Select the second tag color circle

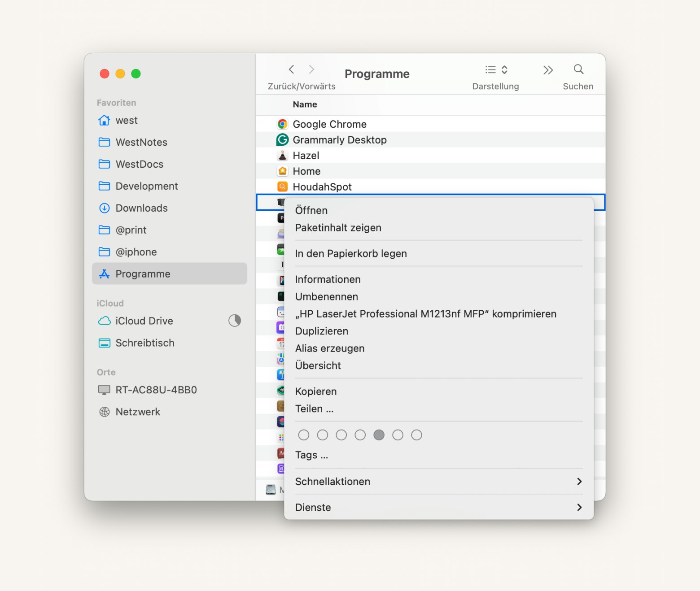pos(323,435)
